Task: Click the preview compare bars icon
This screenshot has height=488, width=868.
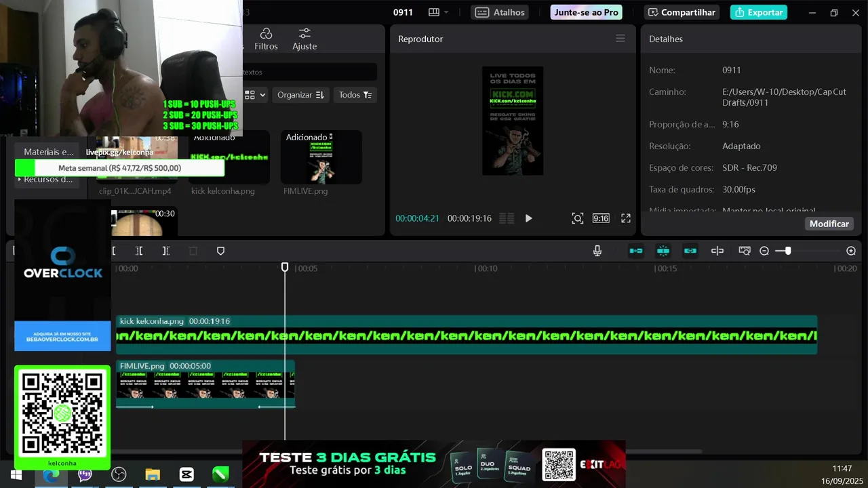Action: (507, 218)
